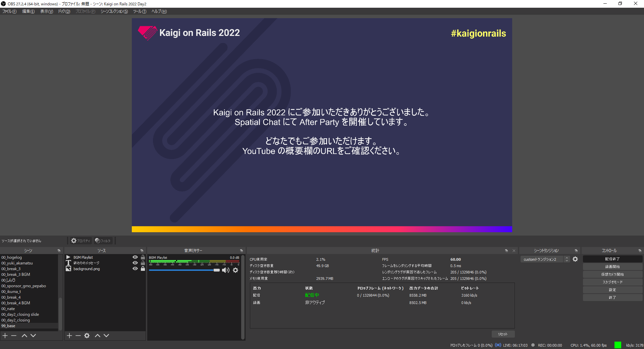The height and width of the screenshot is (349, 644).
Task: Enable スタジオモード (Studio Mode)
Action: (612, 282)
